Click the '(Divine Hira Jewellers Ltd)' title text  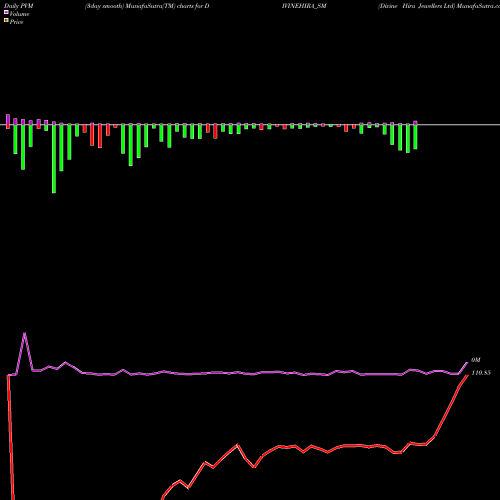[416, 6]
